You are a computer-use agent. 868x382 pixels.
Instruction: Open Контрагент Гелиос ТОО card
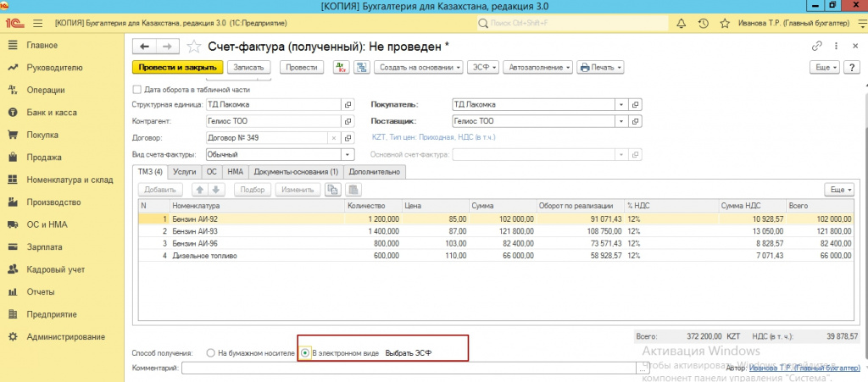[x=348, y=121]
